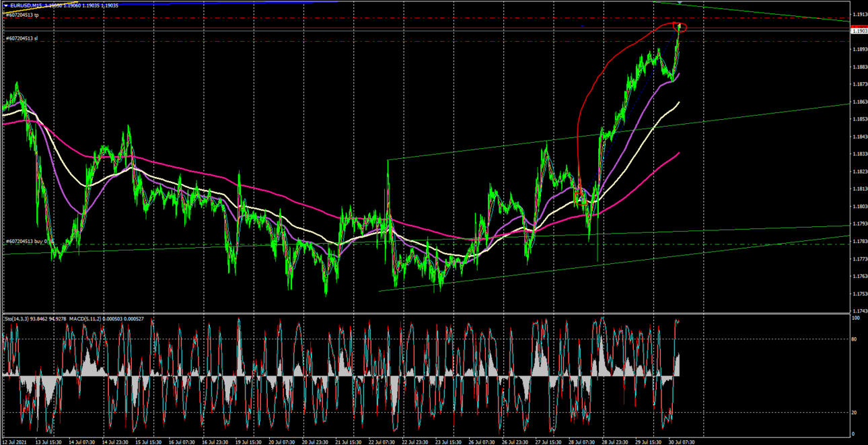Image resolution: width=868 pixels, height=445 pixels.
Task: Click the 1.1763 price scale label
Action: click(x=859, y=276)
